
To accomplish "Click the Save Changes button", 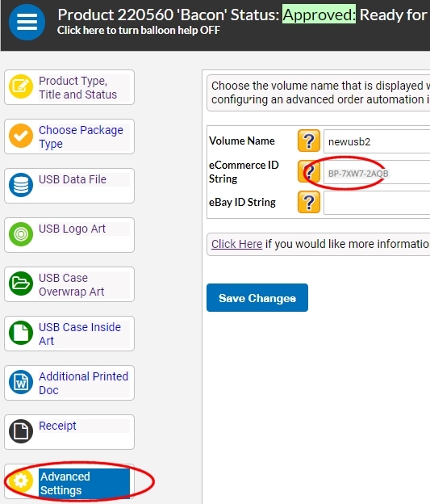I will coord(257,298).
